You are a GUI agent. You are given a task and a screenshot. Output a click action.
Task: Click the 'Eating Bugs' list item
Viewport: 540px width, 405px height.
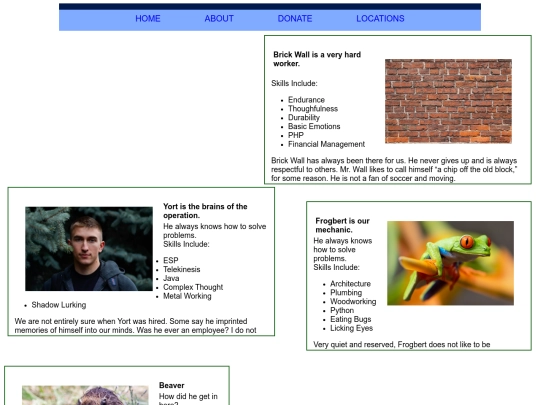point(351,319)
